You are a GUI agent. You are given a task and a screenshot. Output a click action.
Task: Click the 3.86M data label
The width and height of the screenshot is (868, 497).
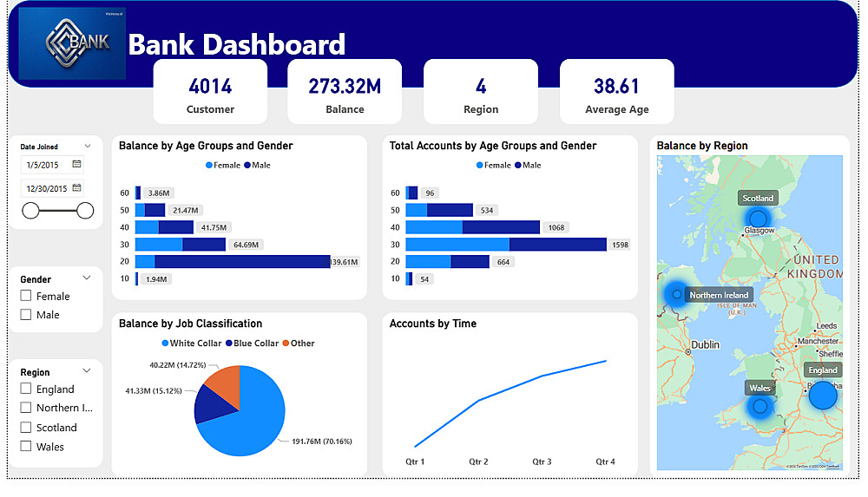click(x=159, y=193)
